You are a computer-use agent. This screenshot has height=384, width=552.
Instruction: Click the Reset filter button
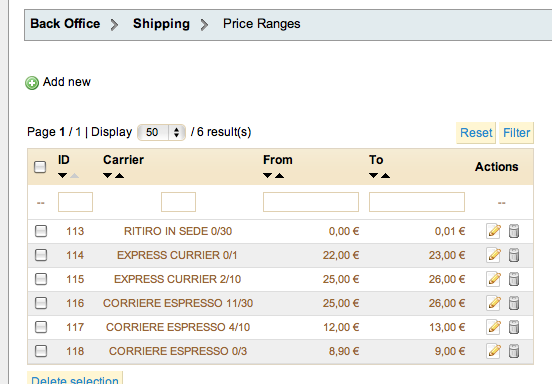click(476, 133)
